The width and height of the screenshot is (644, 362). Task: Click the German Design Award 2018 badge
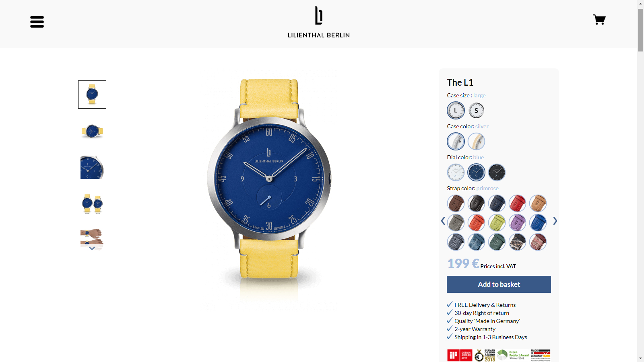[485, 355]
